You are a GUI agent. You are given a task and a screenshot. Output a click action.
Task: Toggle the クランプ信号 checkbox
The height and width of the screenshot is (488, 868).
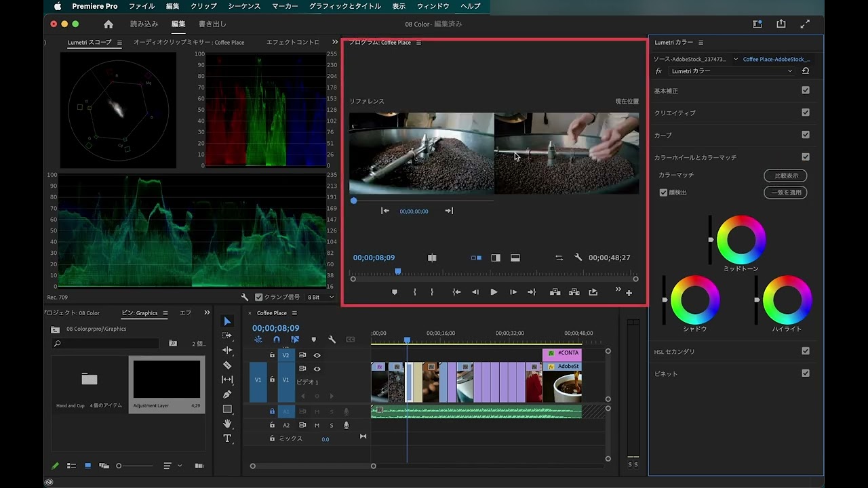(x=258, y=297)
